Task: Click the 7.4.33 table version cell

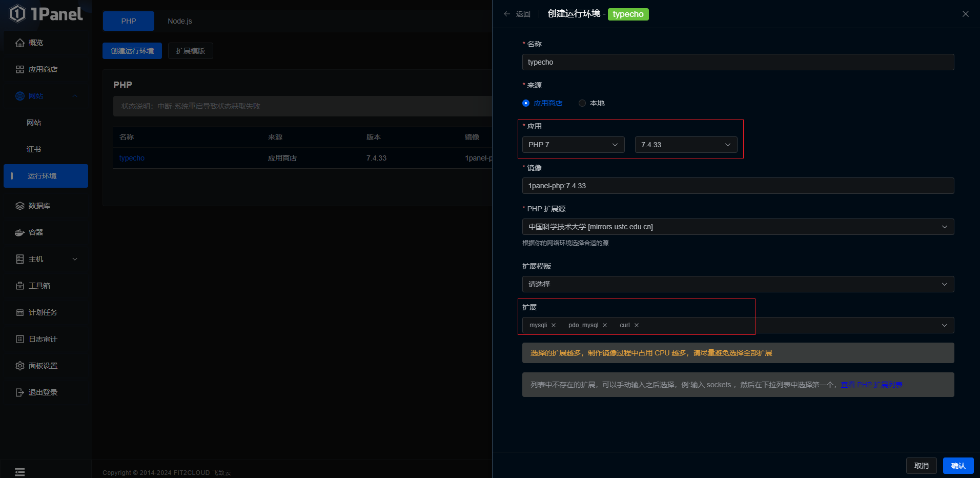Action: (377, 158)
